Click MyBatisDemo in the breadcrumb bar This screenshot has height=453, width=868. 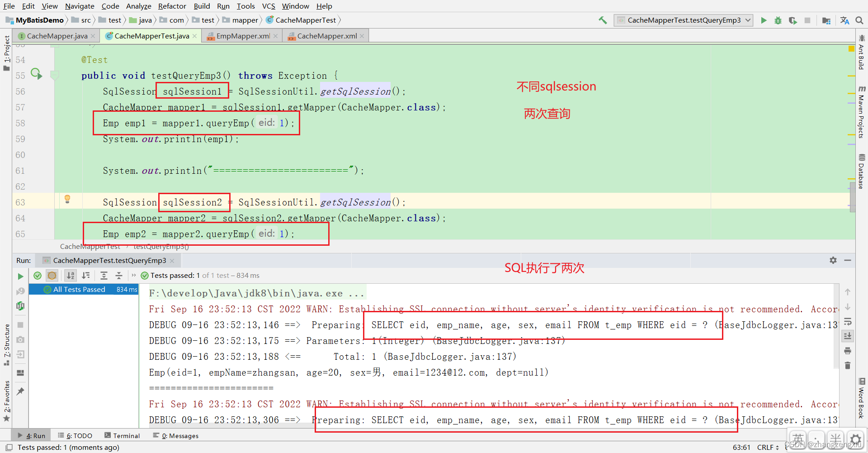tap(35, 20)
